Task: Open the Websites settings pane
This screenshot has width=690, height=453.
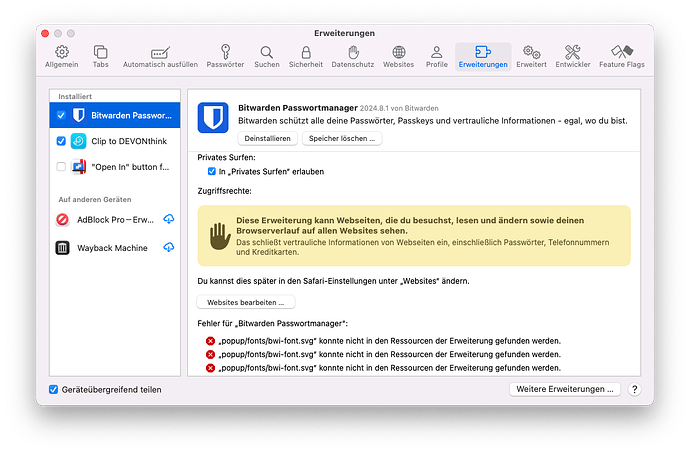Action: coord(399,56)
